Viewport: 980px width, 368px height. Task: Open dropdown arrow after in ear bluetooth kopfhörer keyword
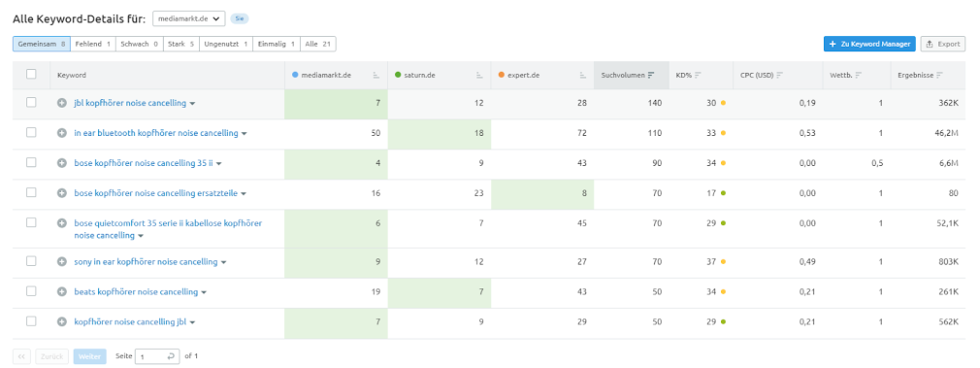coord(245,134)
